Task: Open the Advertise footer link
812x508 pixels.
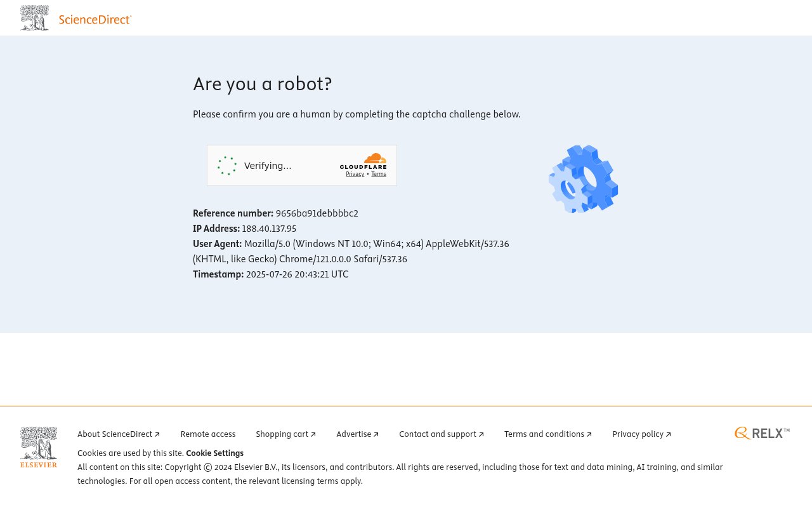Action: coord(358,434)
